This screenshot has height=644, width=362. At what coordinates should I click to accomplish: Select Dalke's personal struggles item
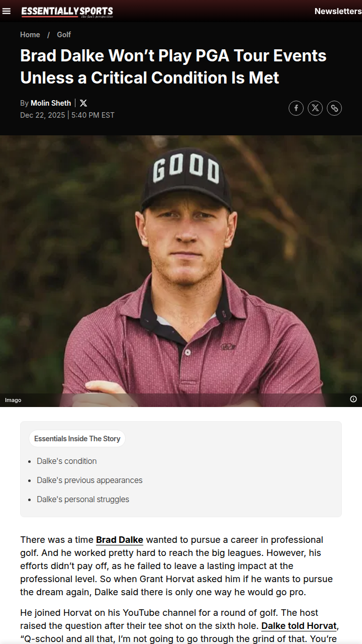click(x=83, y=499)
